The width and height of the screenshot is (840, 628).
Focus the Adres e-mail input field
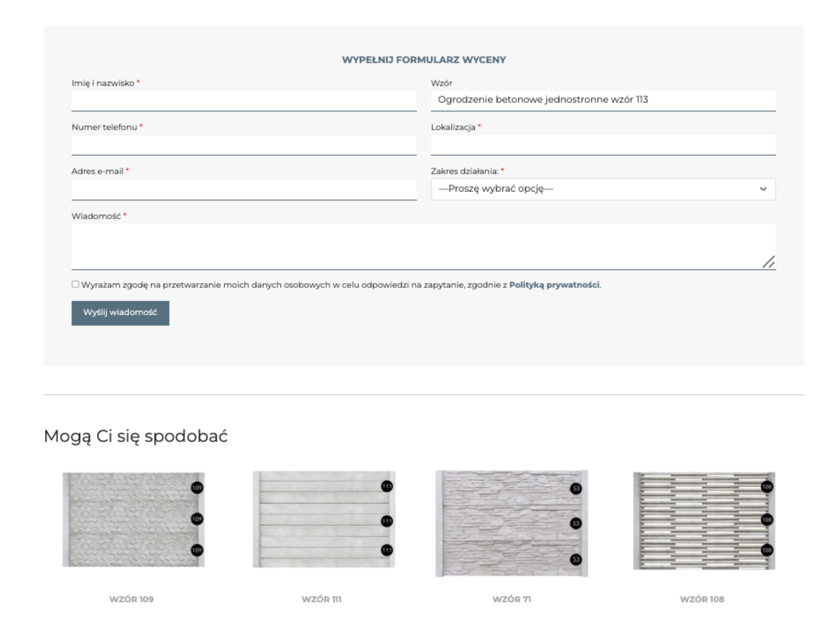tap(244, 189)
